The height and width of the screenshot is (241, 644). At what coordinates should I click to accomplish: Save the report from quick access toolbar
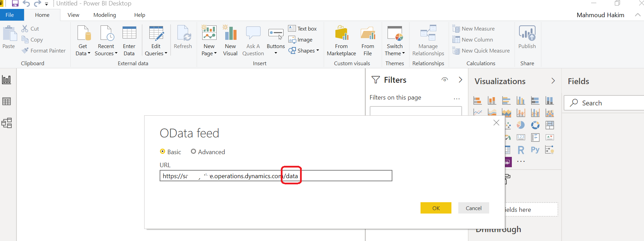coord(15,4)
